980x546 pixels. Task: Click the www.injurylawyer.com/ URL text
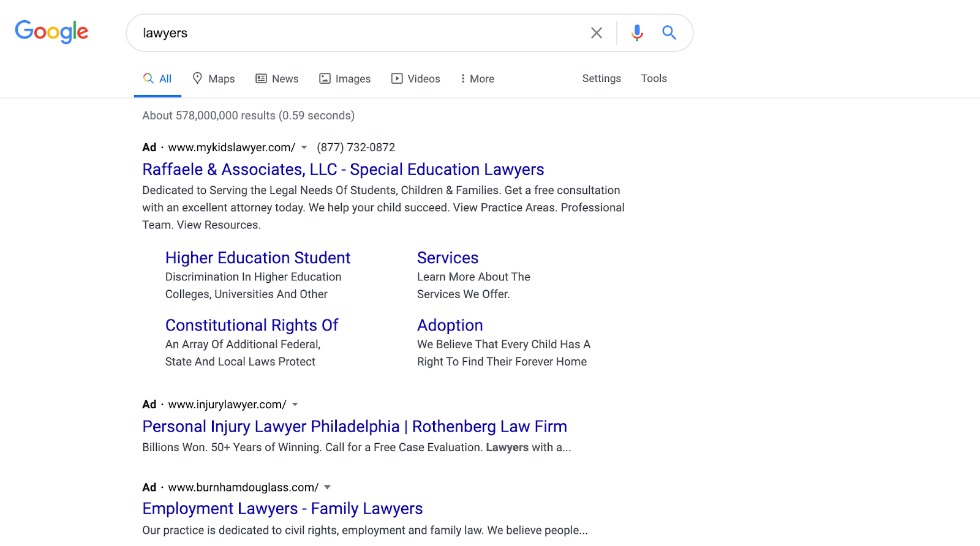(227, 405)
